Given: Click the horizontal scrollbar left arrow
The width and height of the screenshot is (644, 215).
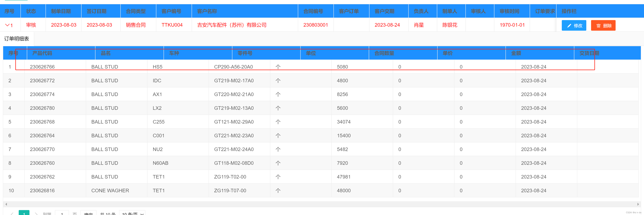Looking at the screenshot, I should point(6,204).
